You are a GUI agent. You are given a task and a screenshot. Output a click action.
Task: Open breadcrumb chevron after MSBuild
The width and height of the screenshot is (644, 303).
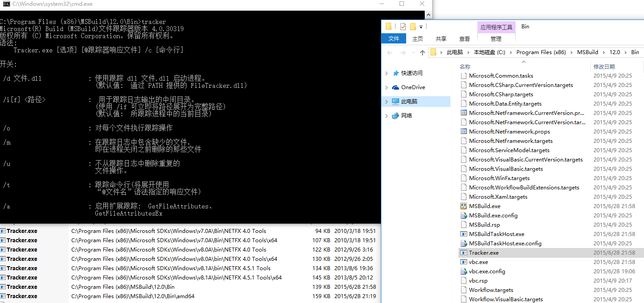604,52
